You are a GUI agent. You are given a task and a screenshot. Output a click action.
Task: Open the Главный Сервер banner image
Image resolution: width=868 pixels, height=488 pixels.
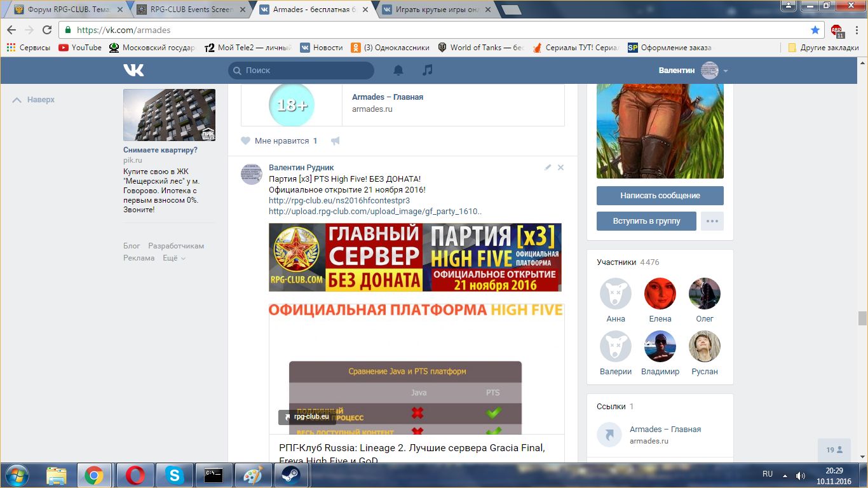coord(415,257)
